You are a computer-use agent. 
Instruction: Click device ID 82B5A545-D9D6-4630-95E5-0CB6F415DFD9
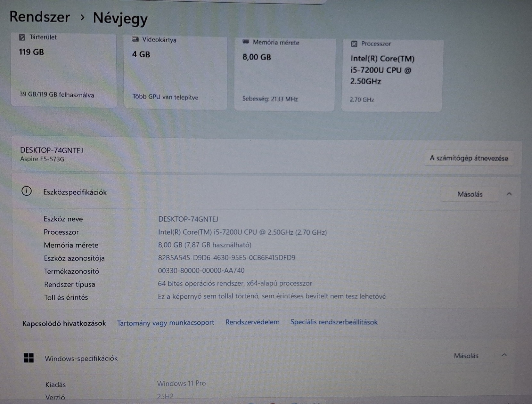227,258
